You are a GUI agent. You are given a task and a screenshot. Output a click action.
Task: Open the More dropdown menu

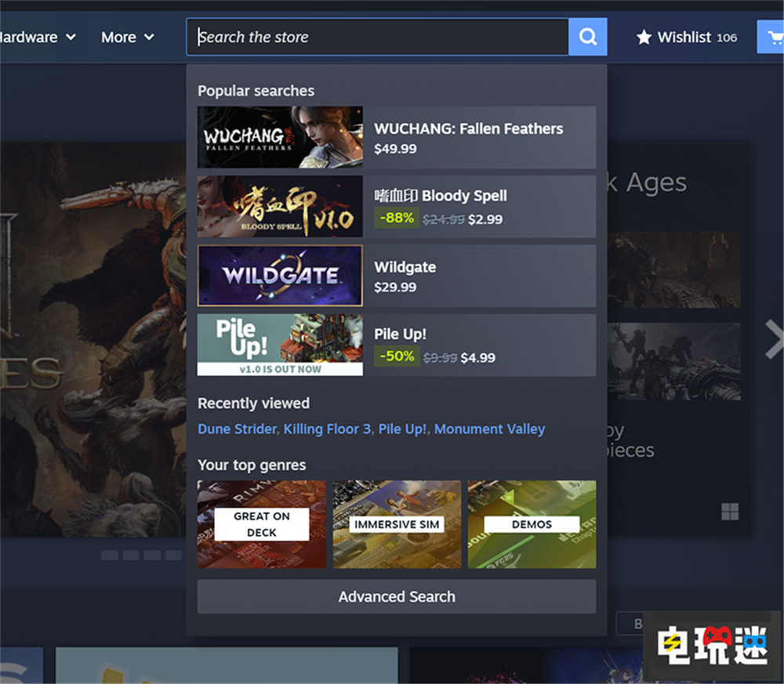pyautogui.click(x=125, y=37)
